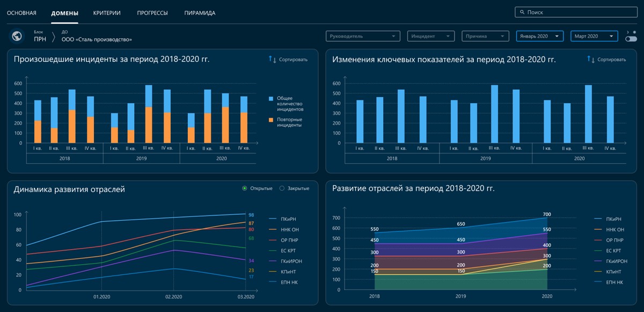Open the 'Январь 2020' start date dropdown
The width and height of the screenshot is (644, 312).
pos(539,36)
